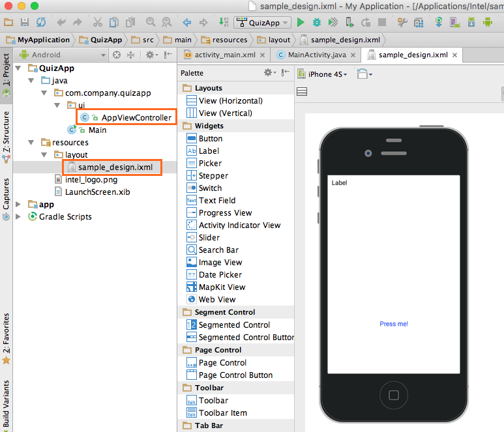This screenshot has width=504, height=432.
Task: Open the Project side tool tab
Action: [x=6, y=75]
